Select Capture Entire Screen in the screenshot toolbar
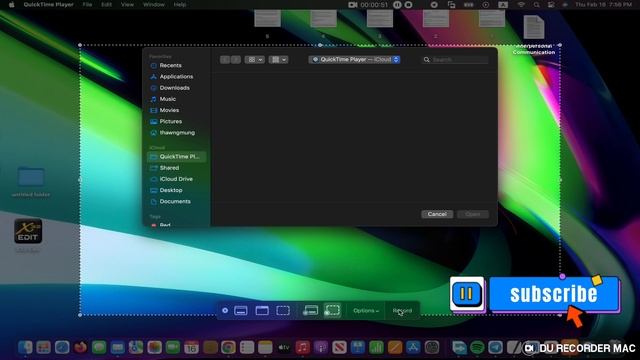 (x=241, y=311)
